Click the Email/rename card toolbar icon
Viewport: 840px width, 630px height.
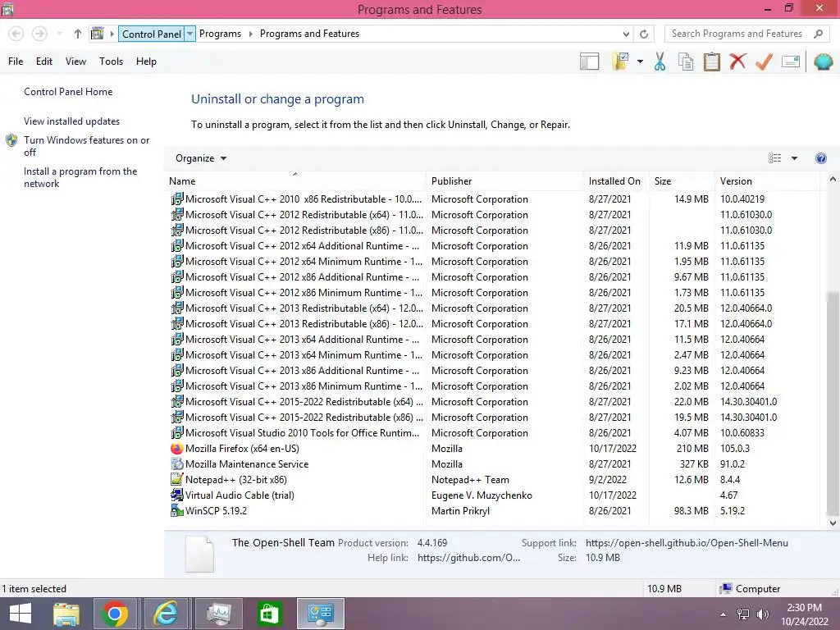click(x=791, y=62)
